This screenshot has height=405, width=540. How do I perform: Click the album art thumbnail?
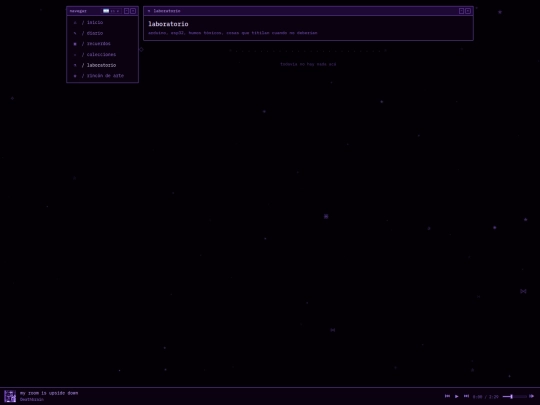click(x=10, y=396)
